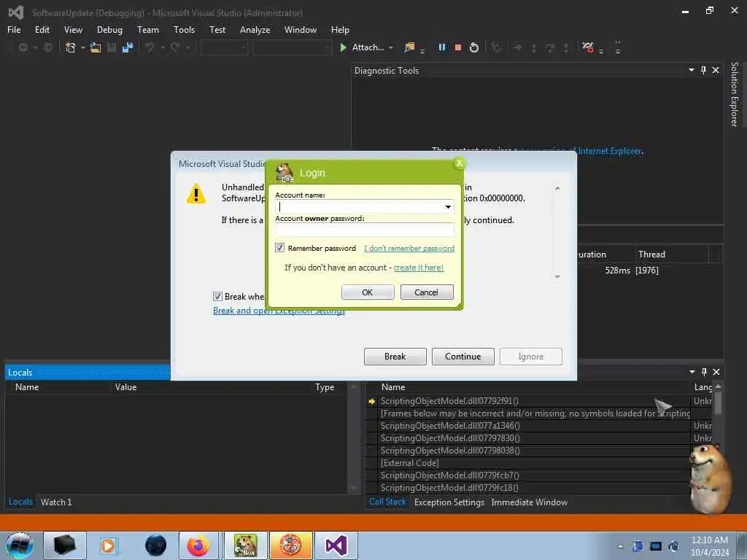Open the Attach dropdown arrow
The height and width of the screenshot is (560, 747).
click(391, 47)
